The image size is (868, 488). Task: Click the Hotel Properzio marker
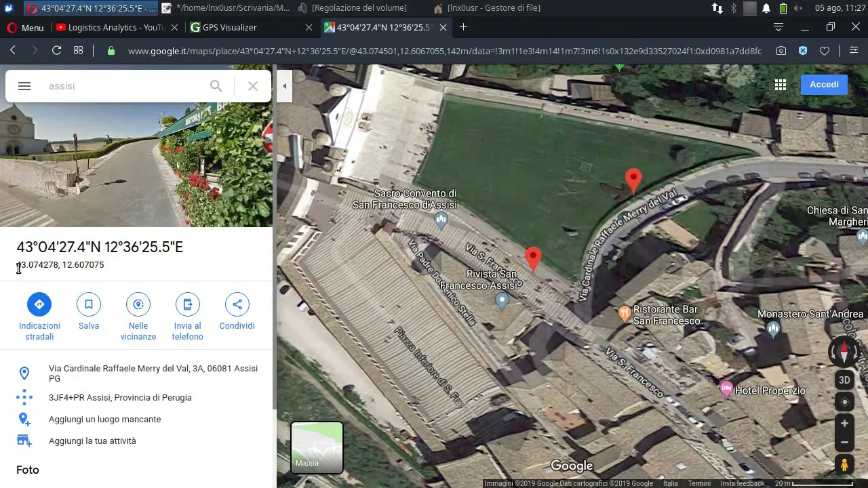click(726, 390)
